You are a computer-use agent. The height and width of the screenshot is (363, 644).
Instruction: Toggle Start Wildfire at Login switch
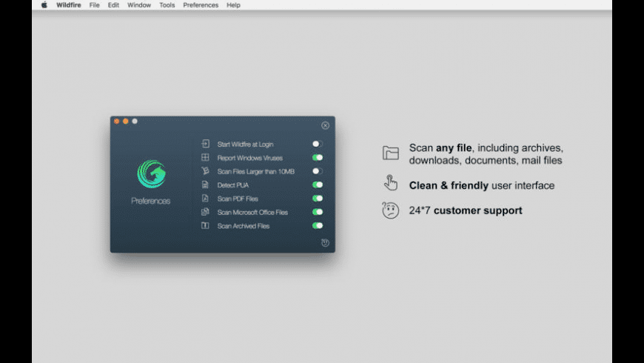317,144
